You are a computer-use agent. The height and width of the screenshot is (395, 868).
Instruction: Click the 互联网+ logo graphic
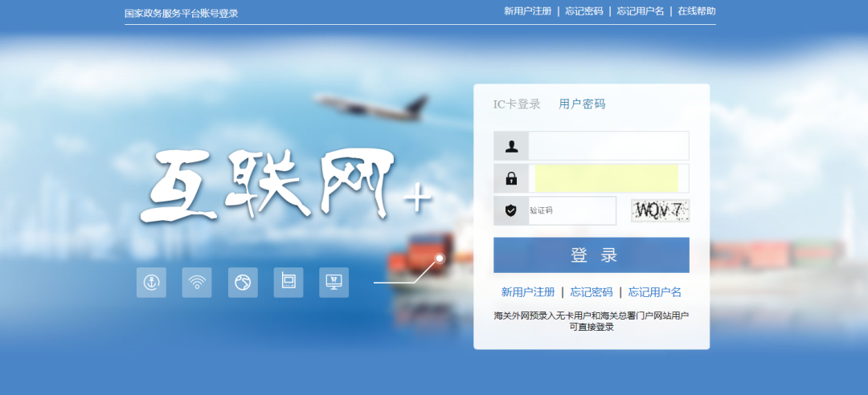(285, 186)
